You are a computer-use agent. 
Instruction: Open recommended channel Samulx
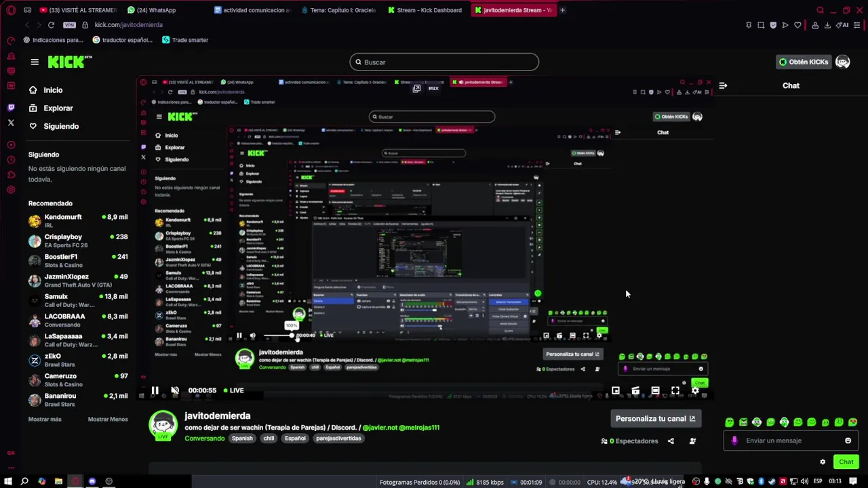pyautogui.click(x=78, y=300)
